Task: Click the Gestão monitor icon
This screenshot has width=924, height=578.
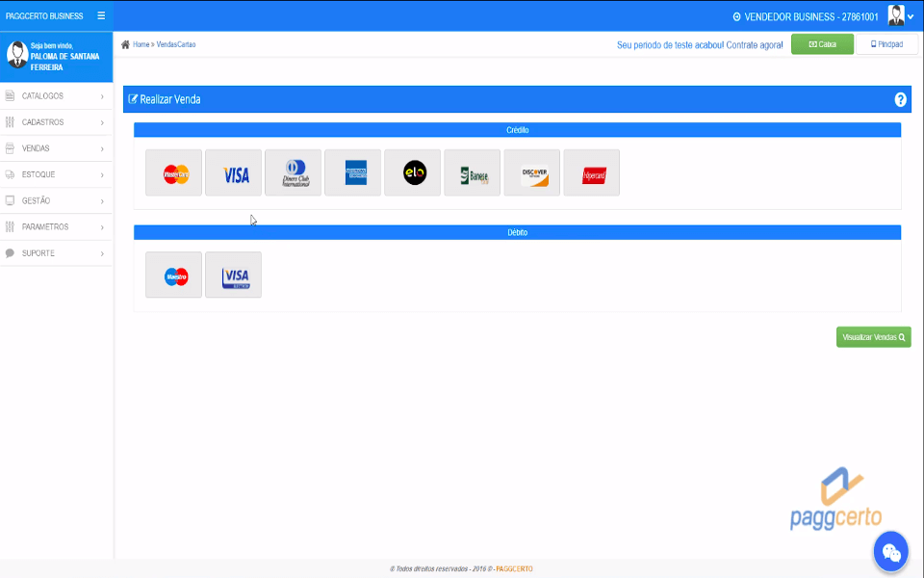Action: 10,200
